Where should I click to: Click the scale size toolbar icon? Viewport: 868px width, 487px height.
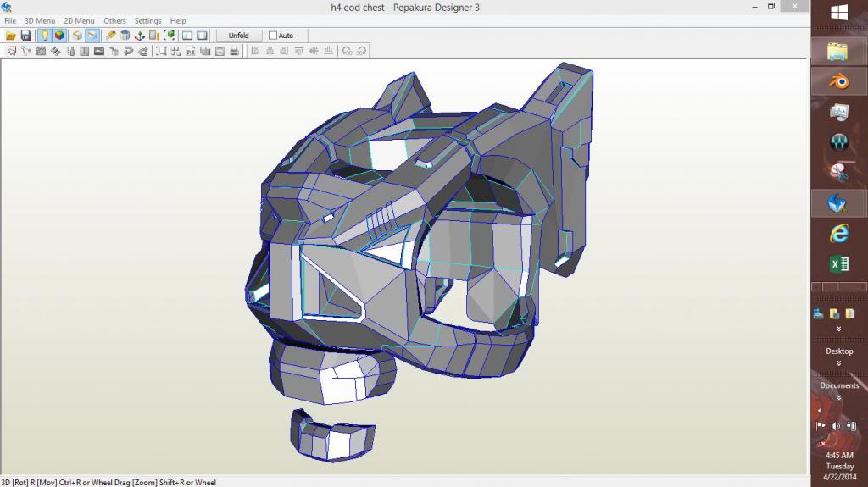154,36
